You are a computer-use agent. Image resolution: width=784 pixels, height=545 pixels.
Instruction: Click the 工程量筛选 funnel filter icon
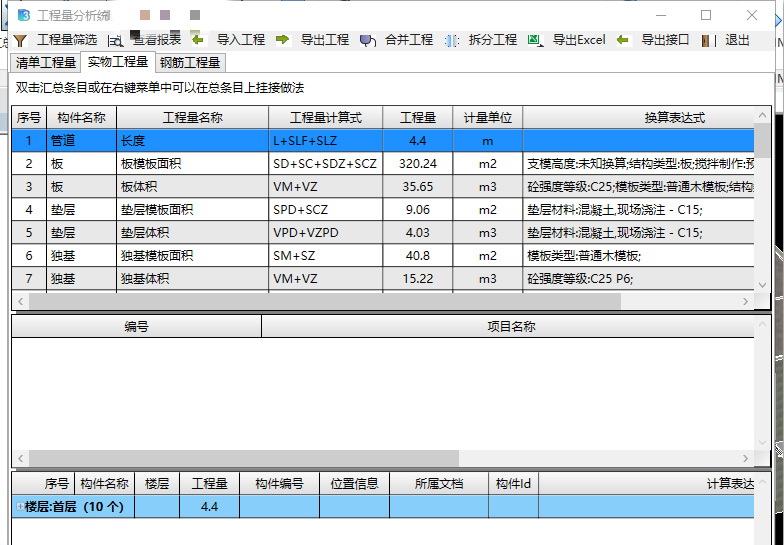(20, 40)
